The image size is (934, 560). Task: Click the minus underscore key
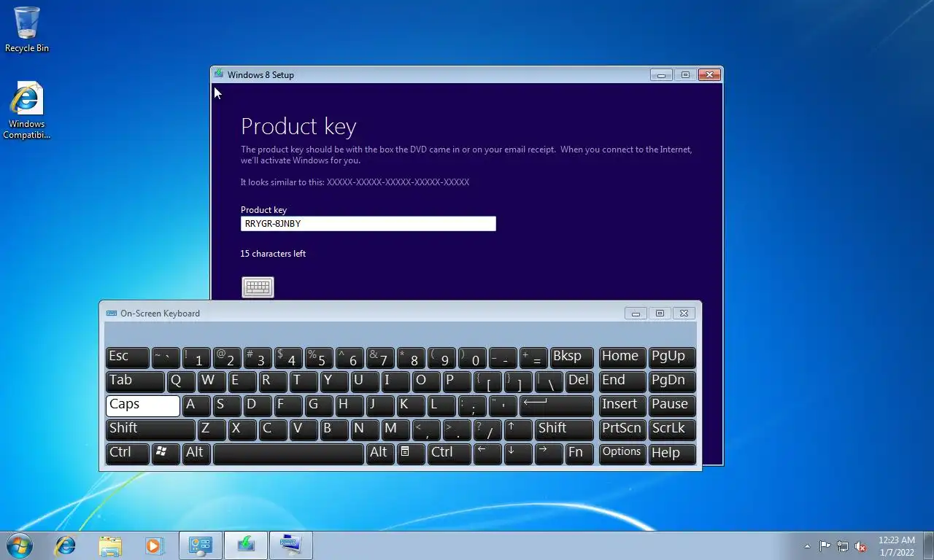click(x=503, y=357)
